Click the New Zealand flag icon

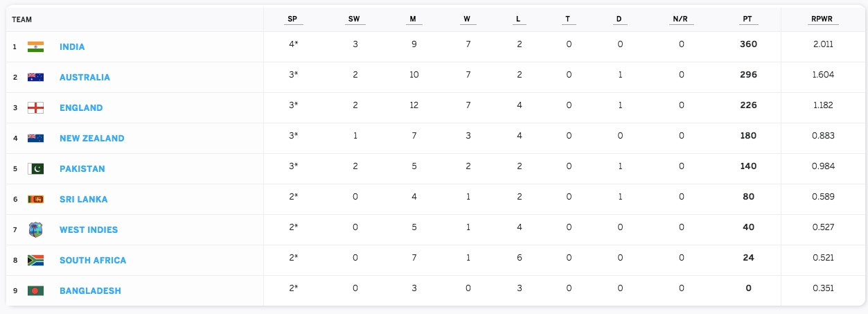click(x=35, y=138)
